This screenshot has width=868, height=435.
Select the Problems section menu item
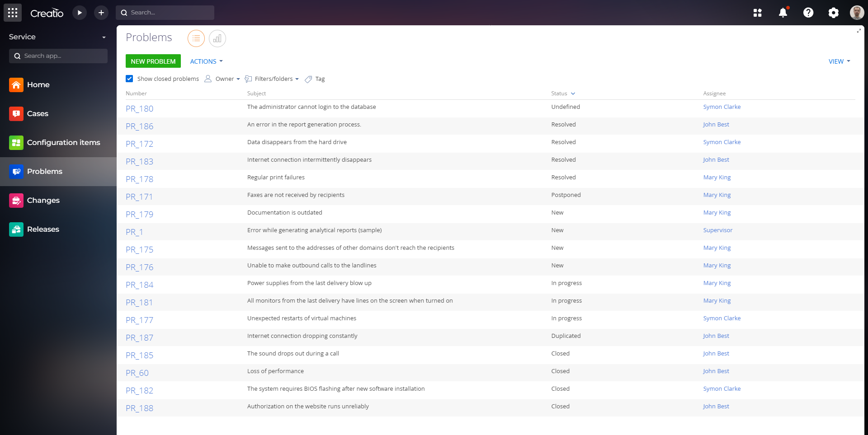tap(58, 172)
